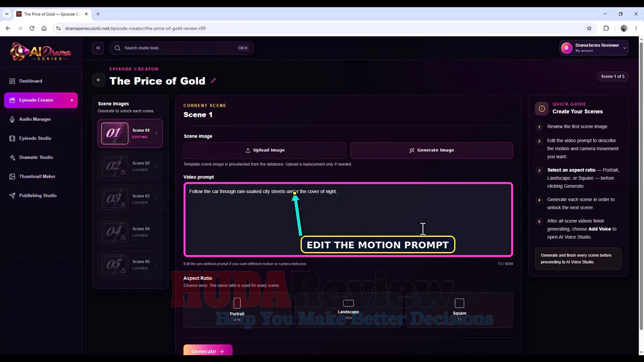Open the Dashboard icon in sidebar
This screenshot has height=362, width=644.
point(12,81)
